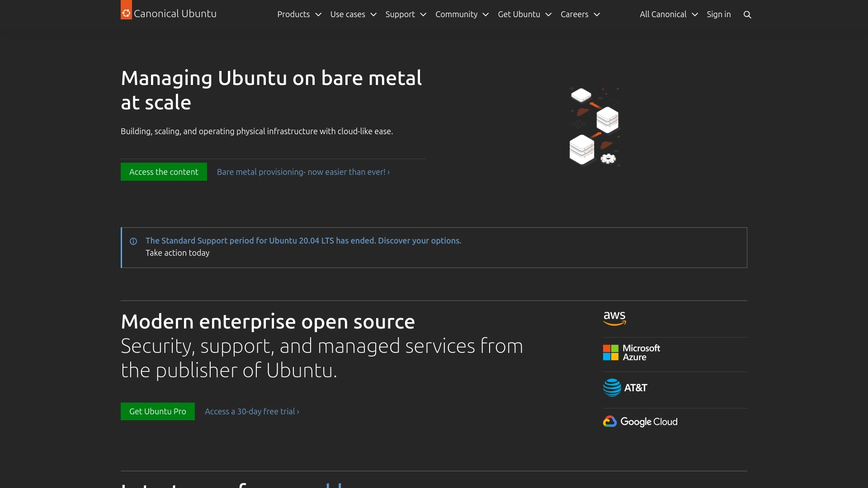Image resolution: width=868 pixels, height=488 pixels.
Task: Click Managing Ubuntu on bare metal heading
Action: coord(271,90)
